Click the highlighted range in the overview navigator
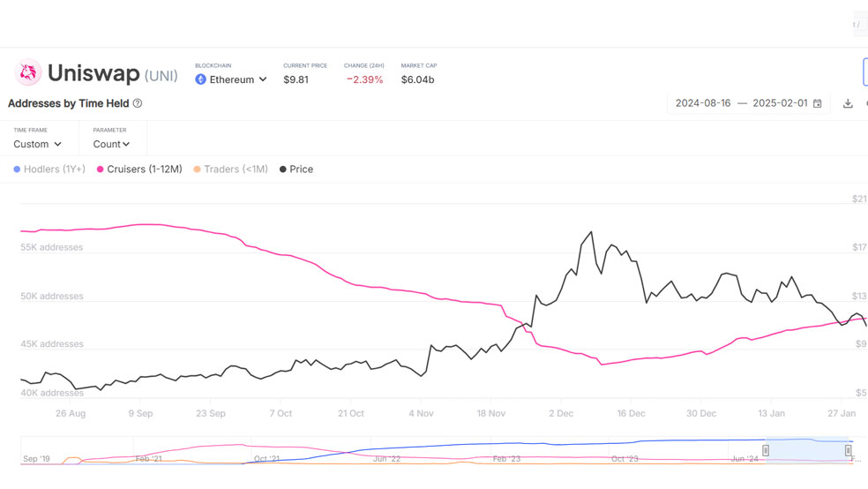The image size is (868, 489). tap(806, 450)
